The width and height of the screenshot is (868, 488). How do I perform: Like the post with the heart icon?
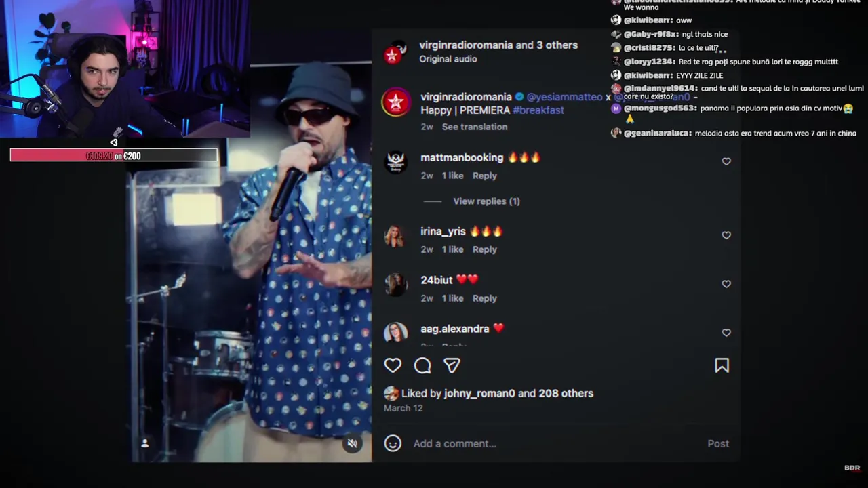click(x=393, y=365)
